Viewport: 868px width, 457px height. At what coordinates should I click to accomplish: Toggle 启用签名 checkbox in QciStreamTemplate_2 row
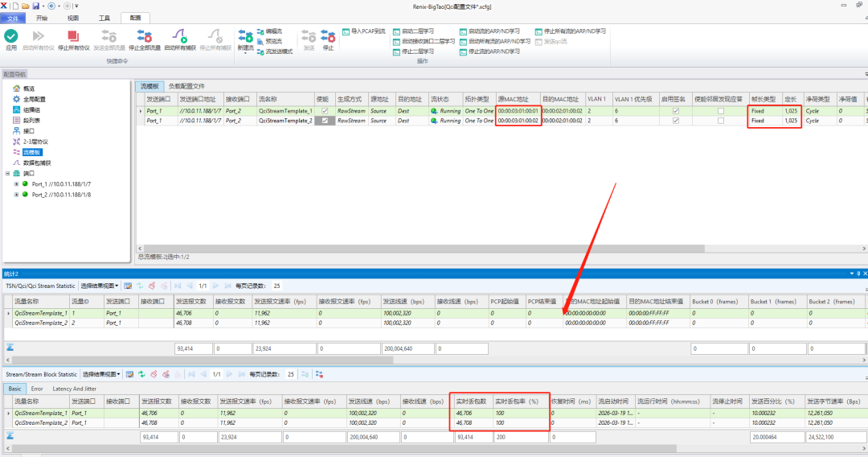click(675, 121)
